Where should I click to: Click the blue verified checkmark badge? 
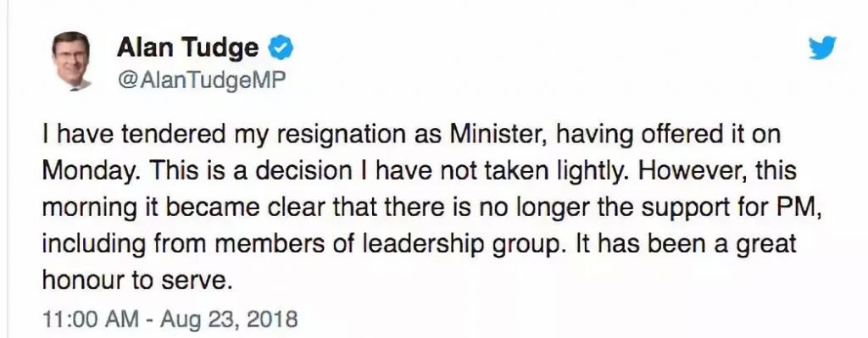(x=281, y=48)
